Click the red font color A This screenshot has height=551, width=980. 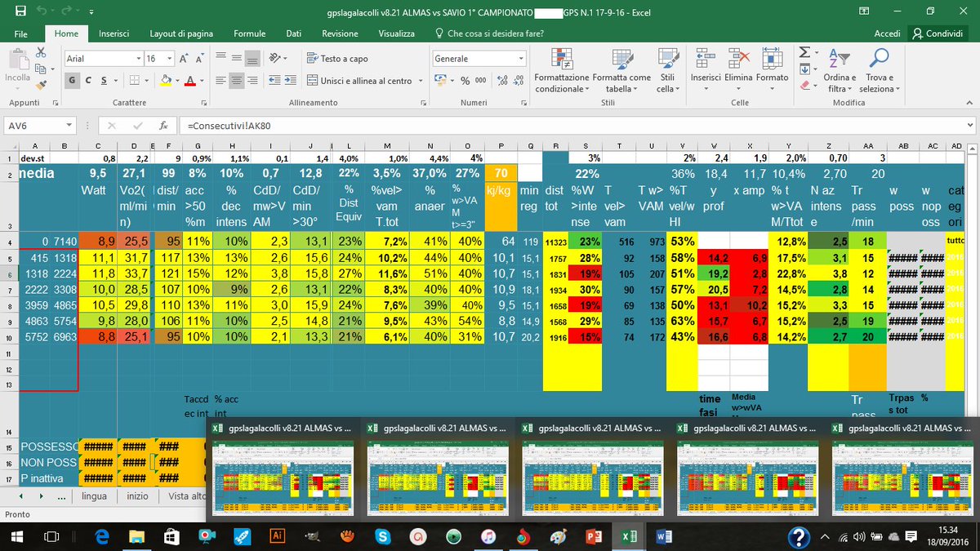189,81
